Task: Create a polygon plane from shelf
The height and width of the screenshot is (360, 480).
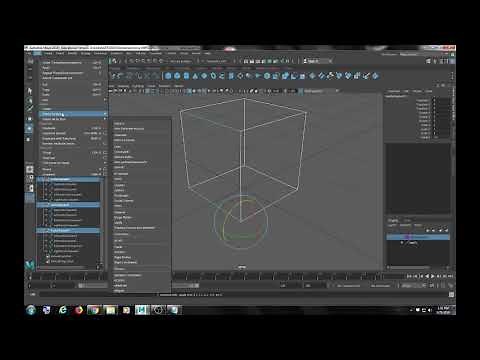Action: tap(204, 76)
